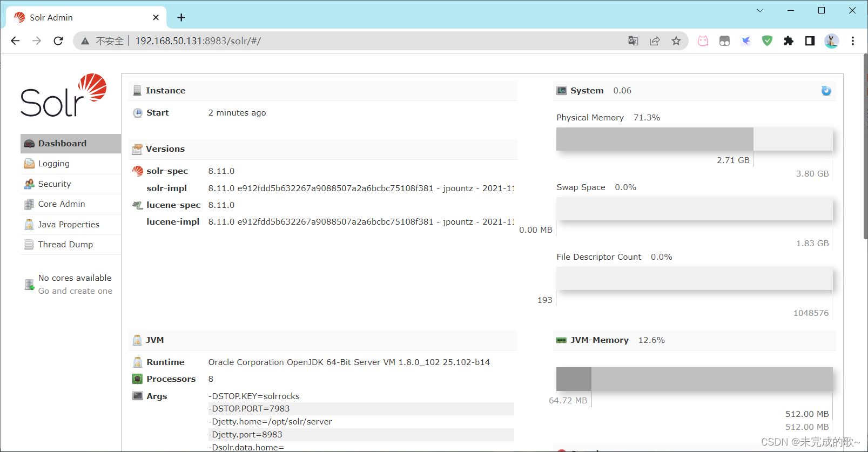
Task: Click the System monitor icon
Action: (x=562, y=91)
